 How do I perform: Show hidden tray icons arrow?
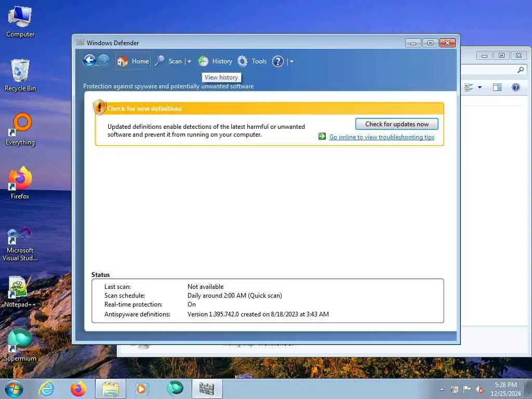coord(442,390)
